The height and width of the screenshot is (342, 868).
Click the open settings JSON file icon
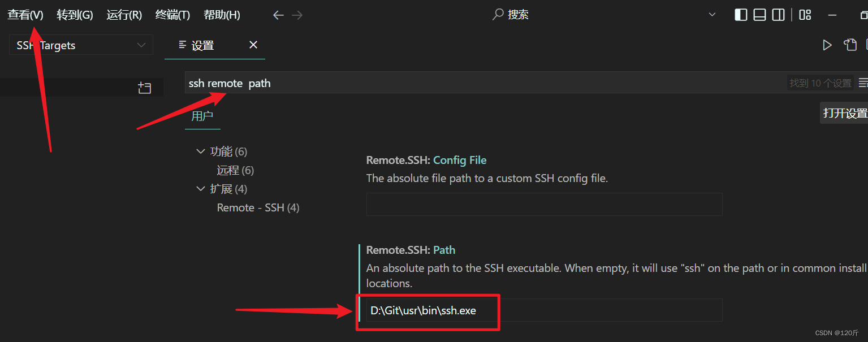pyautogui.click(x=850, y=45)
